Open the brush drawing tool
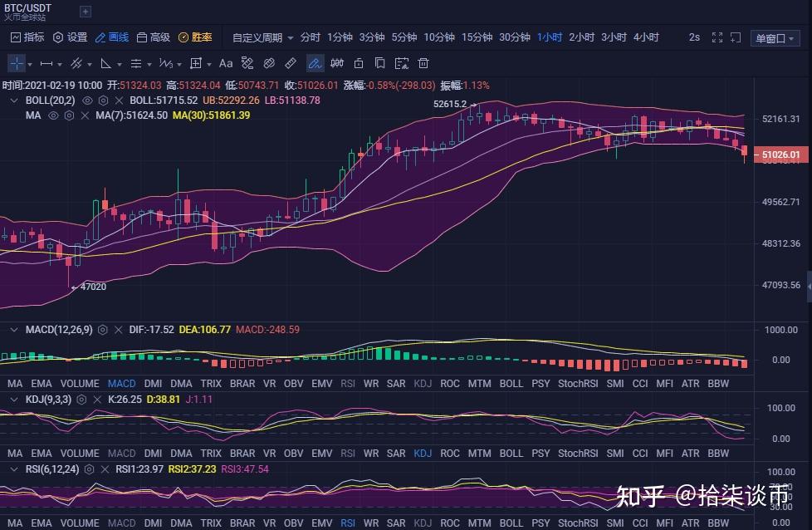The height and width of the screenshot is (530, 812). (315, 63)
